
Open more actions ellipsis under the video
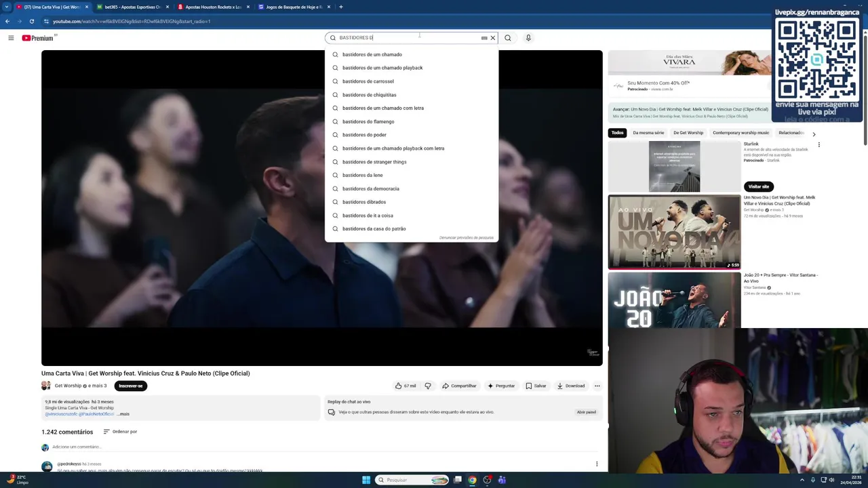click(597, 386)
